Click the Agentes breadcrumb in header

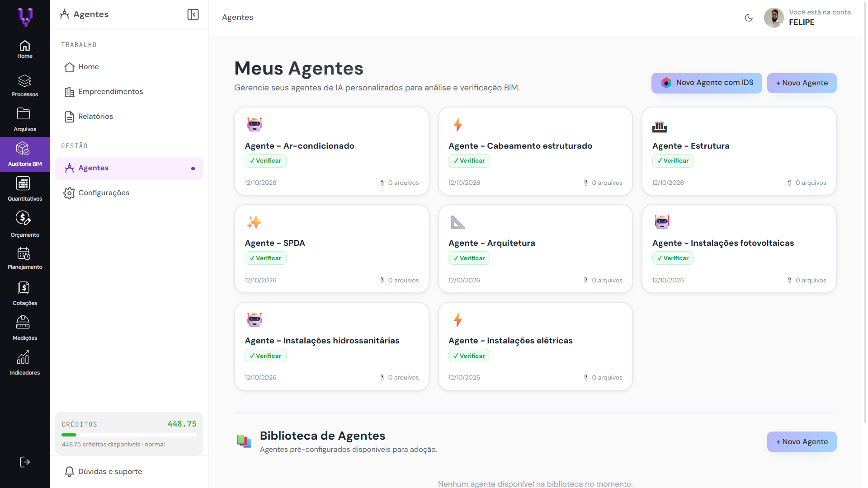(x=237, y=17)
